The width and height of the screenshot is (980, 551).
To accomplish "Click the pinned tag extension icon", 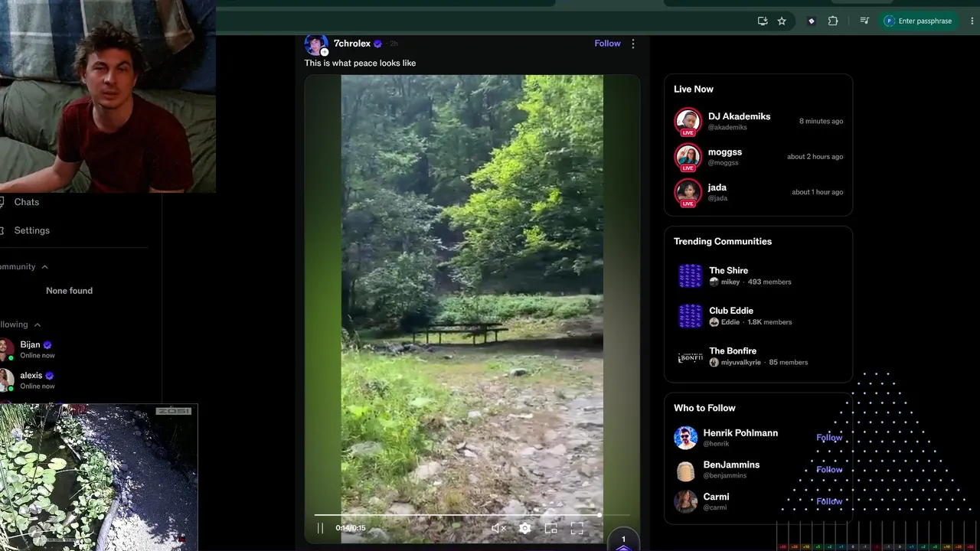I will pyautogui.click(x=812, y=21).
